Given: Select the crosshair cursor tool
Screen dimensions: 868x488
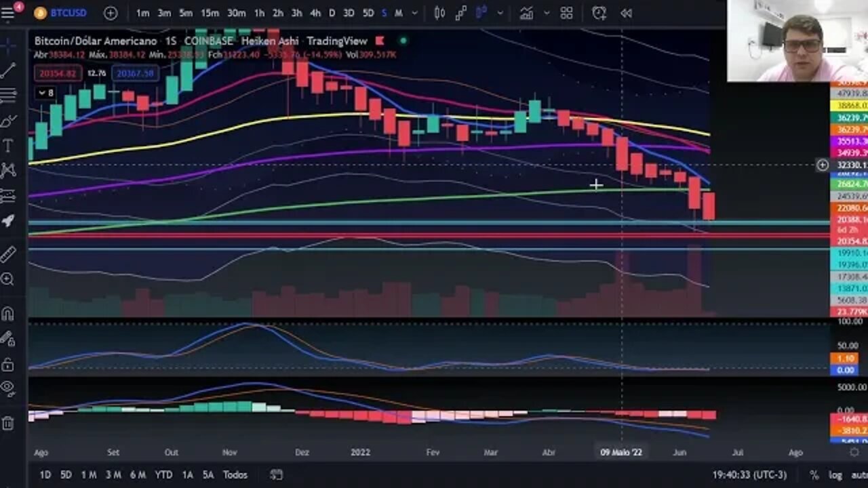Looking at the screenshot, I should (x=8, y=45).
